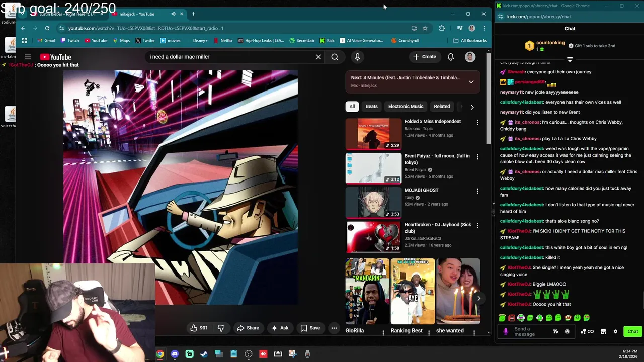Open Kick chat settings gear
Image resolution: width=644 pixels, height=362 pixels.
coord(615,331)
